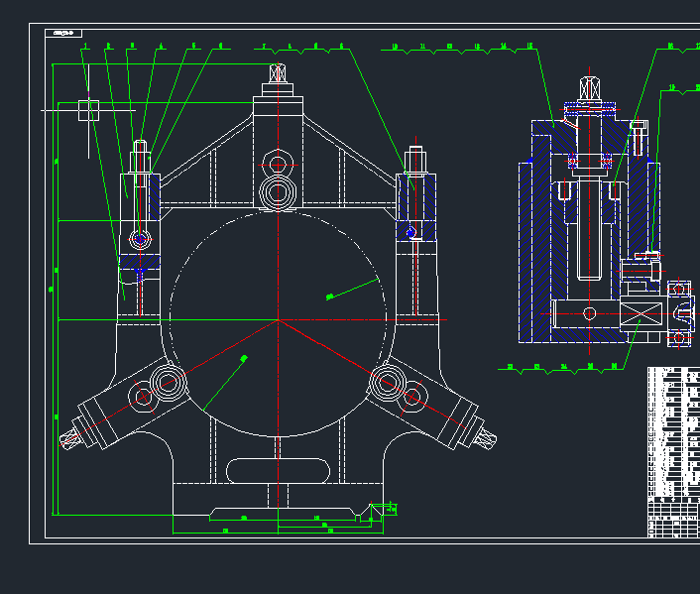Select part balloon number 1
The image size is (700, 594).
pyautogui.click(x=85, y=46)
